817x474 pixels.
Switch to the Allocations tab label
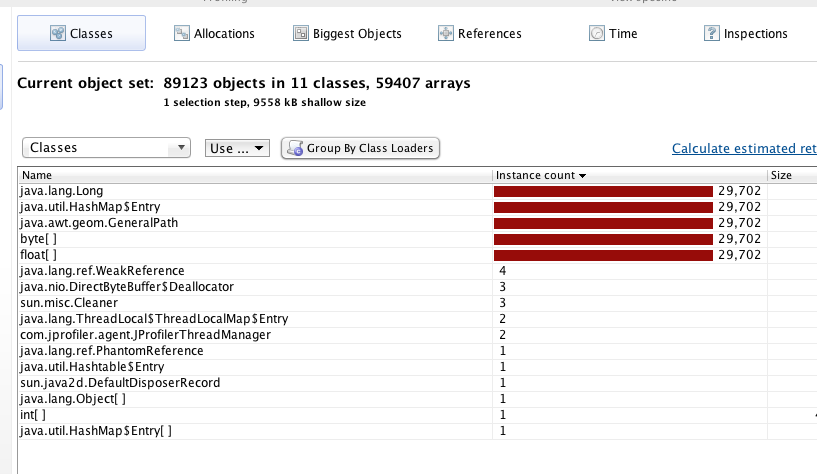tap(225, 34)
